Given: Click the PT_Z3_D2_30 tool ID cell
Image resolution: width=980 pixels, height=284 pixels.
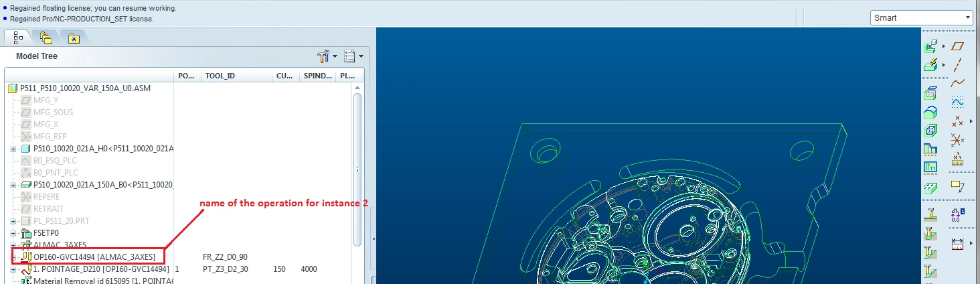Looking at the screenshot, I should click(226, 269).
